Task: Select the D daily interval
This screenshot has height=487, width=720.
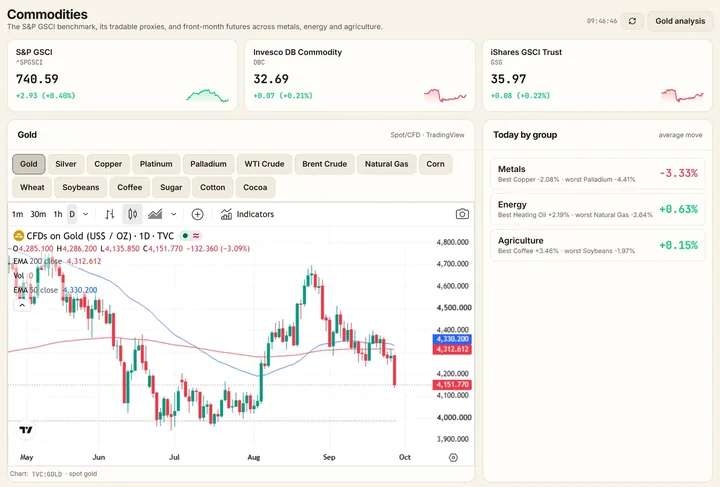Action: (72, 214)
